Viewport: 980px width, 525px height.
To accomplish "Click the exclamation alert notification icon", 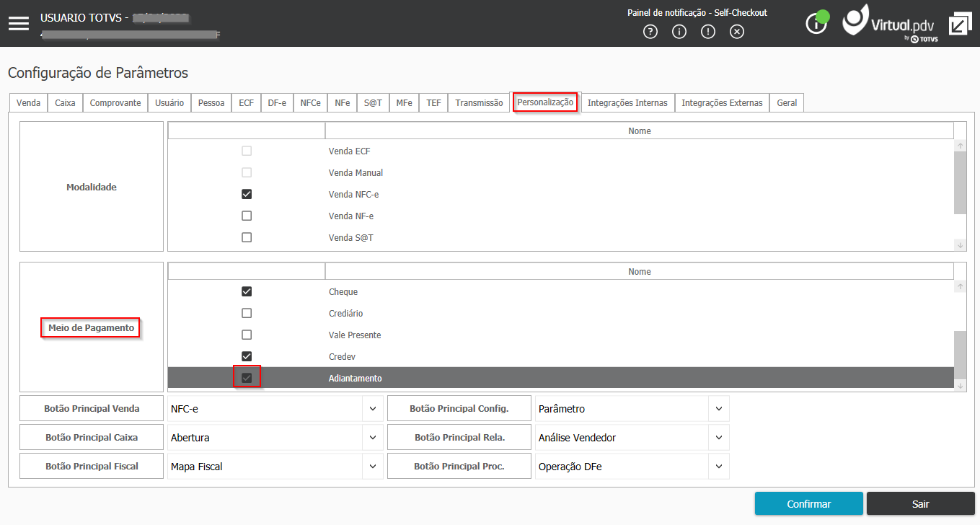I will click(708, 32).
